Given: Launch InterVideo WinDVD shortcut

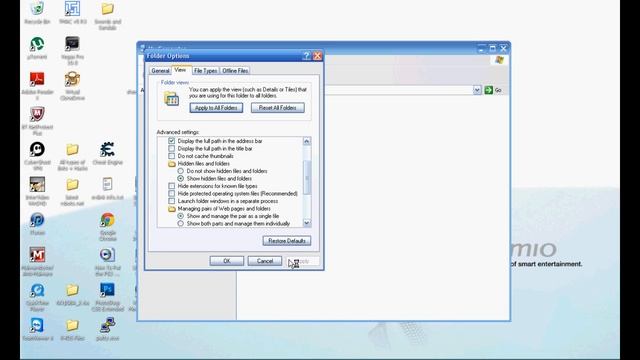Looking at the screenshot, I should point(37,184).
